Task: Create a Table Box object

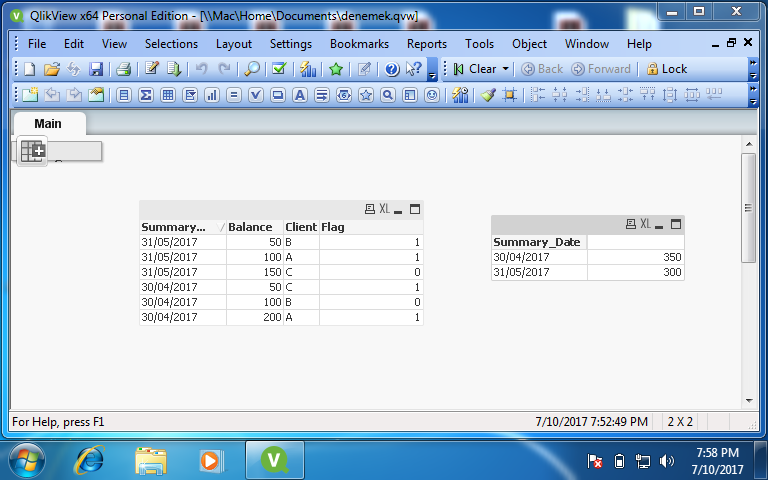Action: [x=168, y=95]
